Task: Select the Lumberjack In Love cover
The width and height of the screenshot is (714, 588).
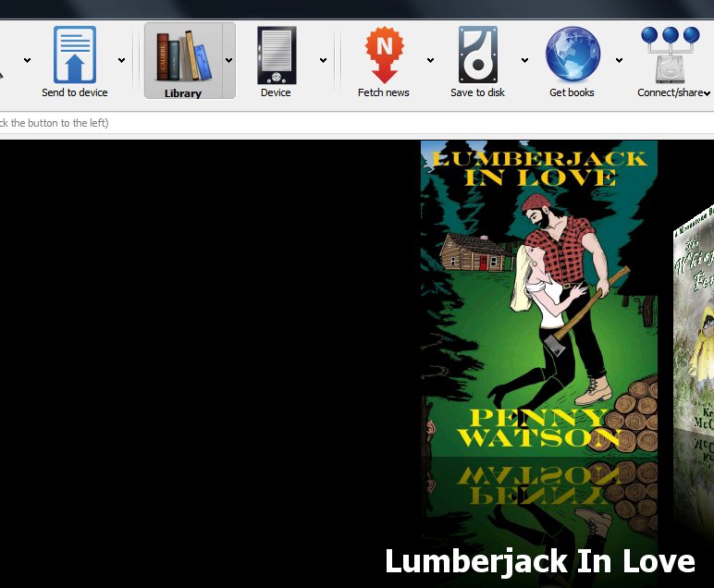Action: tap(538, 298)
